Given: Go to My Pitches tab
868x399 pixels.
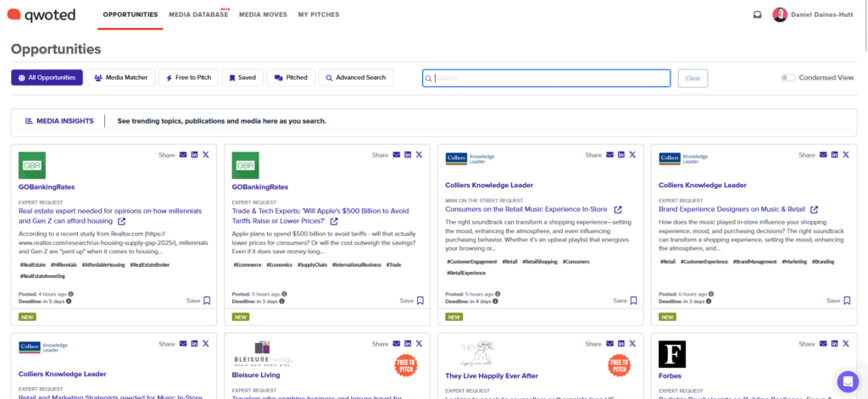Looking at the screenshot, I should (x=319, y=15).
